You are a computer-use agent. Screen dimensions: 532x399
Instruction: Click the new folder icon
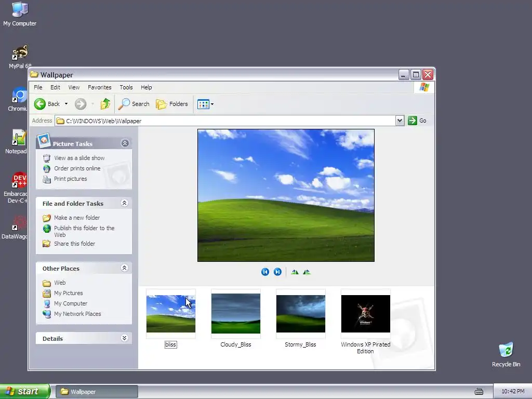tap(47, 218)
